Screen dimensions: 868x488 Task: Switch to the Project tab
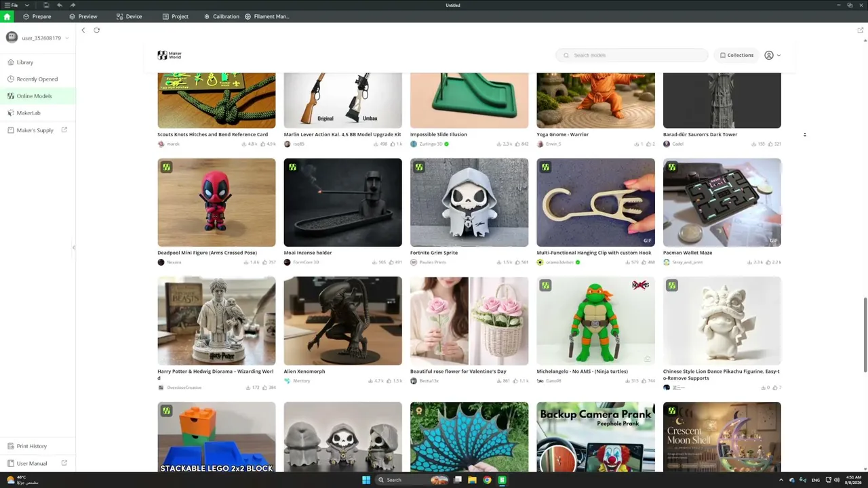pyautogui.click(x=175, y=16)
